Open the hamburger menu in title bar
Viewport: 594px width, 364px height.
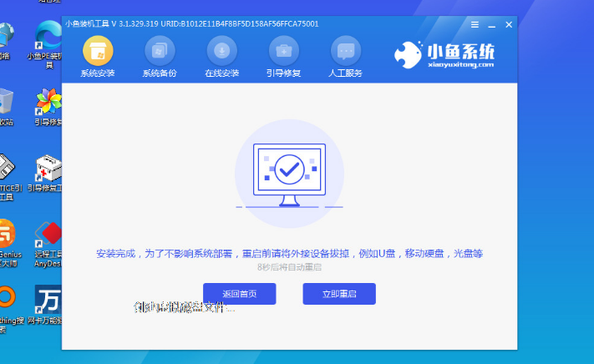475,24
